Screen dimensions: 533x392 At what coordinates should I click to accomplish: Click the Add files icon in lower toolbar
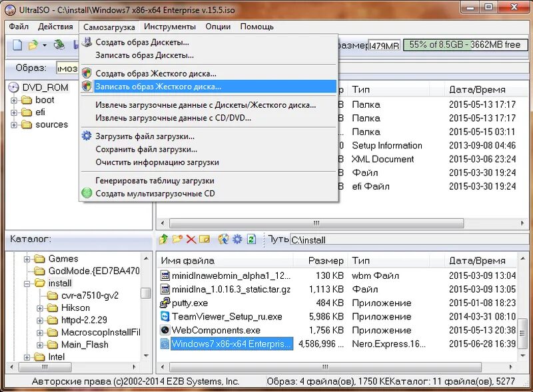pyautogui.click(x=223, y=239)
